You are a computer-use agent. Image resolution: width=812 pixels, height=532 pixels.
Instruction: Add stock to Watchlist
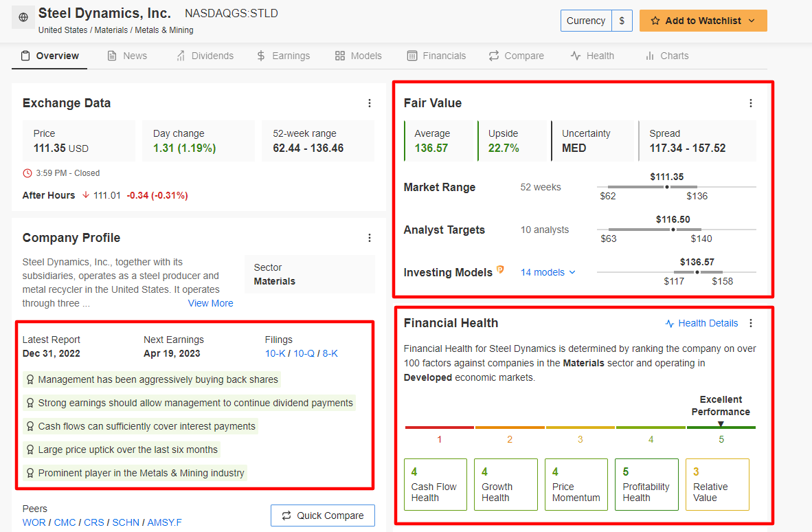703,21
